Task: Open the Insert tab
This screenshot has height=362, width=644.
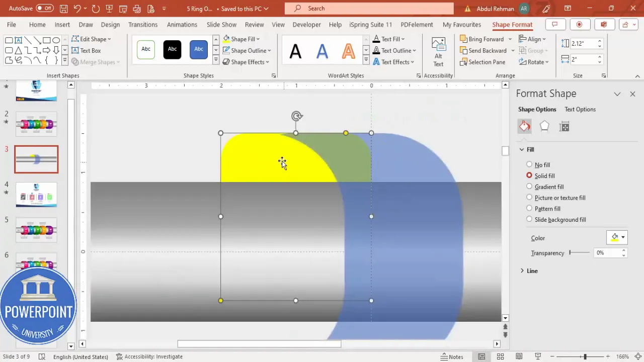Action: click(62, 25)
